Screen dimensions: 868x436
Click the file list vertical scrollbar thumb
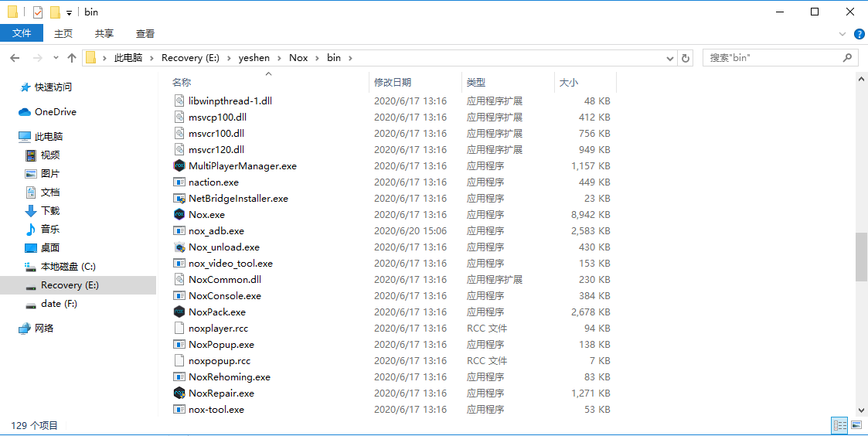point(861,257)
